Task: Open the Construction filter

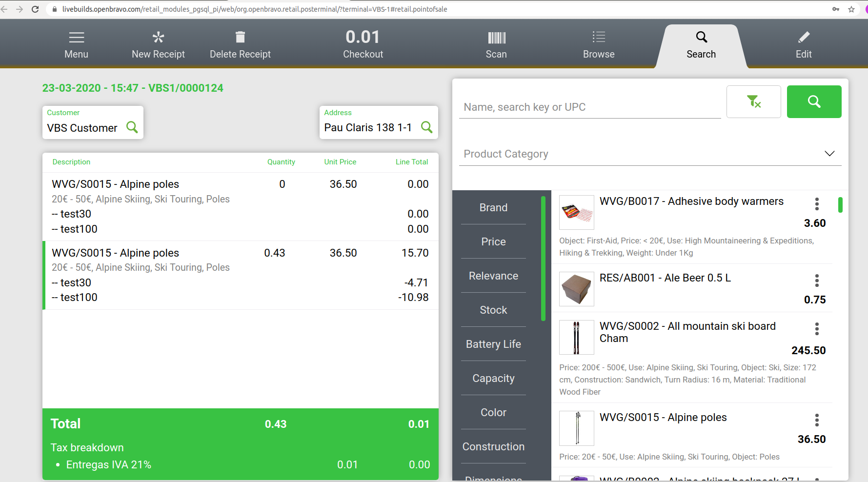Action: [x=493, y=446]
